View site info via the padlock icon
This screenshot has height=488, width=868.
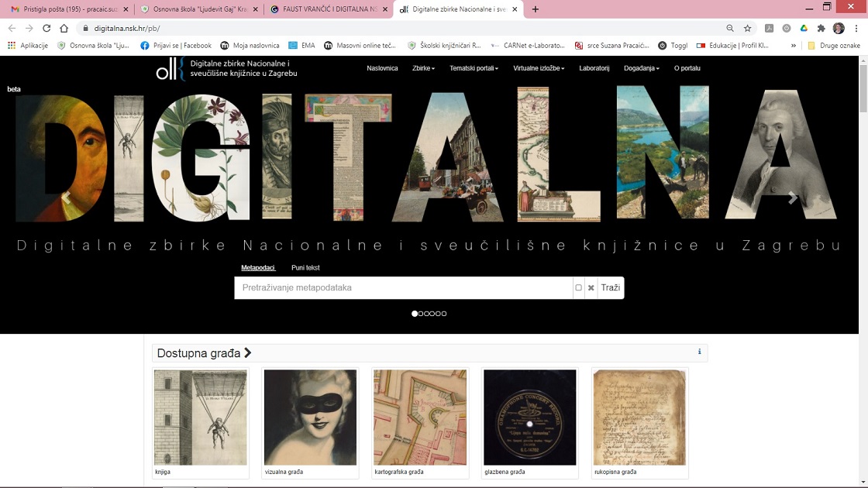[x=85, y=28]
